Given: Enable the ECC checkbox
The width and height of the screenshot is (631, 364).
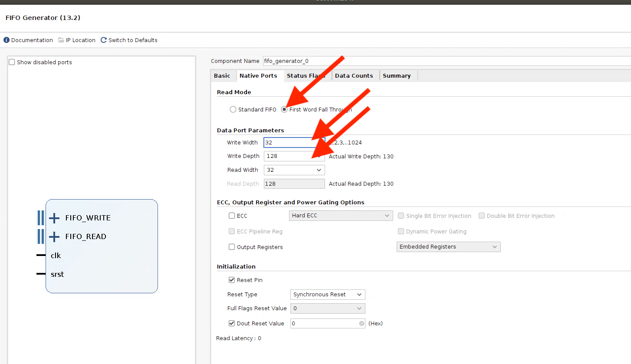Looking at the screenshot, I should point(232,216).
